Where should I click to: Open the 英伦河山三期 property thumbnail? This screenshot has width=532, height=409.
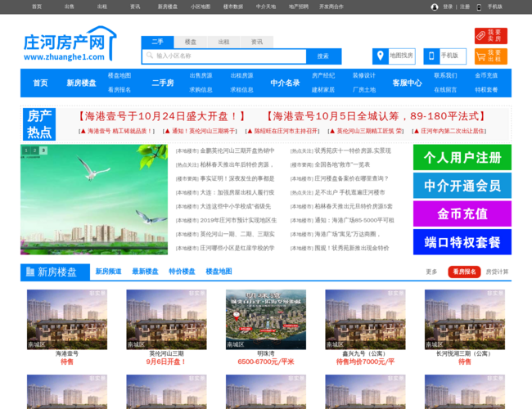(167, 320)
